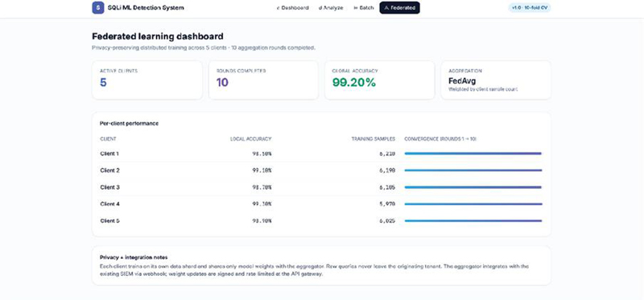Click the Active Clients card
This screenshot has height=300, width=644.
(147, 80)
